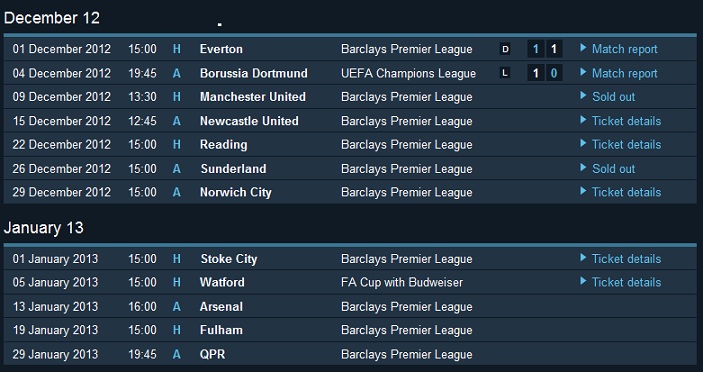Click the January 13 month heading
This screenshot has height=372, width=703.
[43, 228]
